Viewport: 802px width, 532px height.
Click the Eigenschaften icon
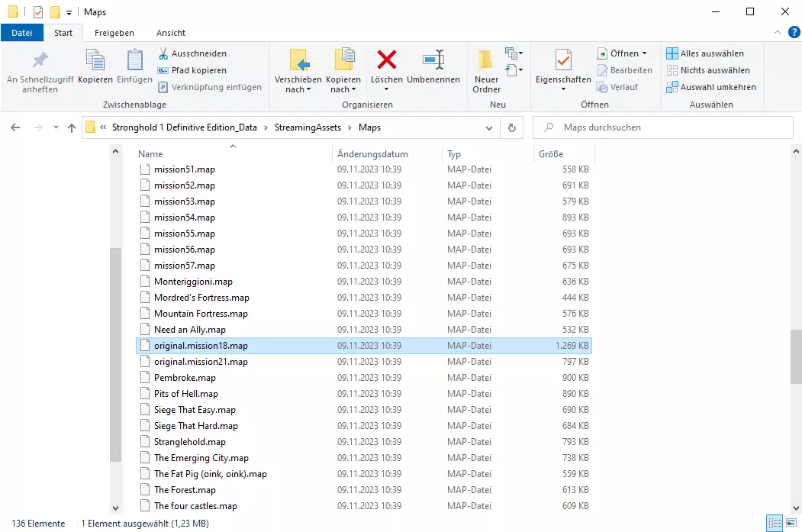pos(563,60)
